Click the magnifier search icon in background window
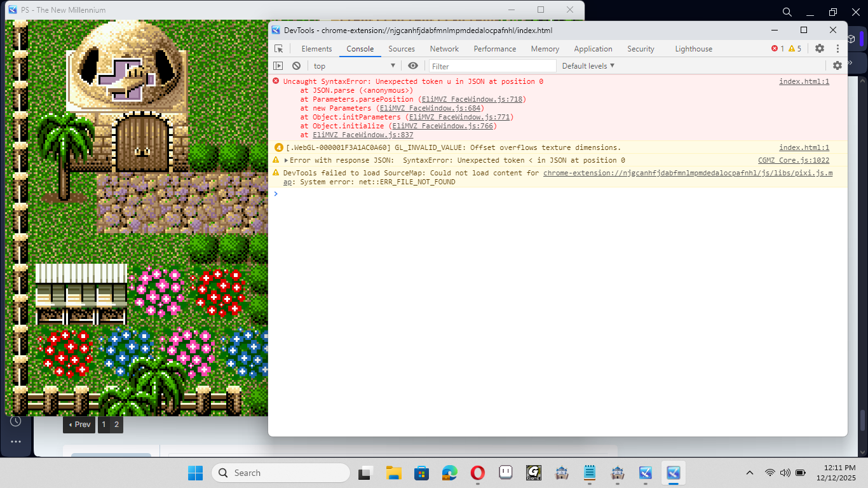This screenshot has width=868, height=488. pos(787,12)
